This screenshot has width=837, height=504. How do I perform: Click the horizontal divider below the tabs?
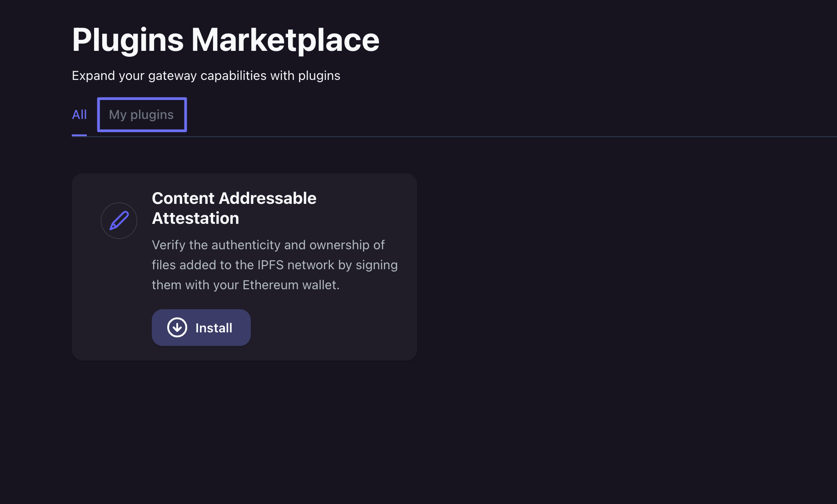pyautogui.click(x=454, y=136)
